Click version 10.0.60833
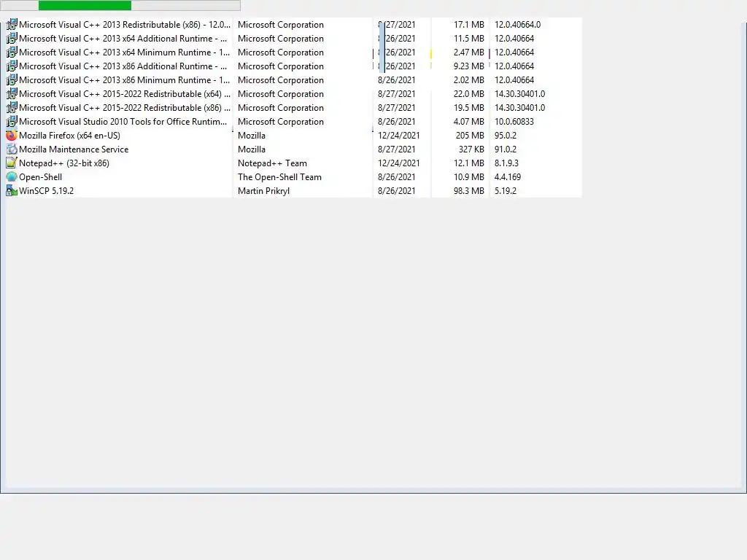 click(x=514, y=122)
